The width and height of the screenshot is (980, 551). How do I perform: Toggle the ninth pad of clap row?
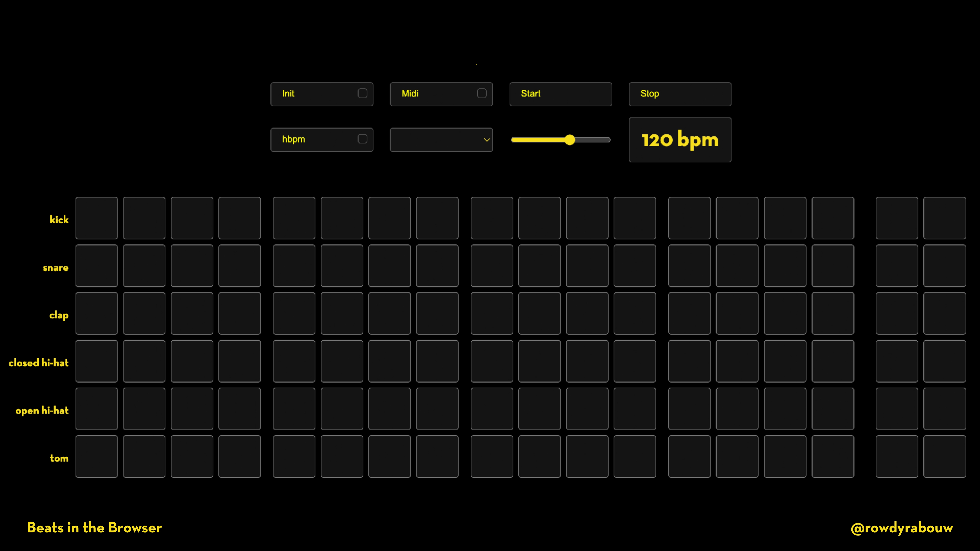[x=491, y=313]
